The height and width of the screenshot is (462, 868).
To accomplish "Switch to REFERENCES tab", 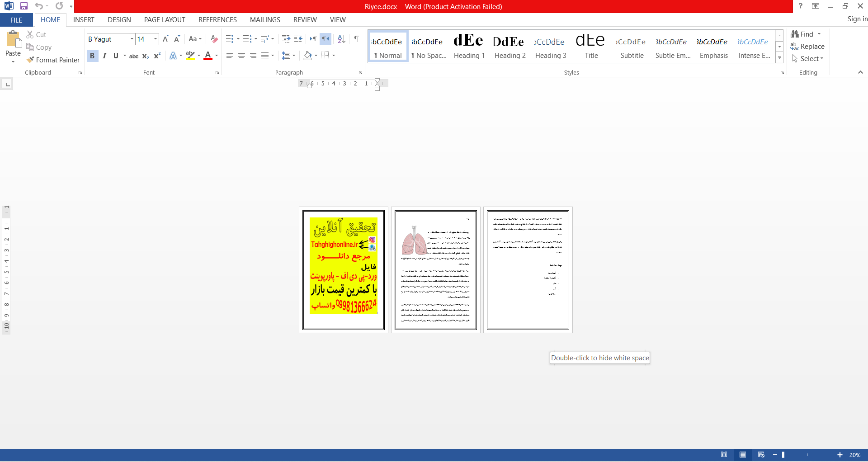I will [217, 20].
